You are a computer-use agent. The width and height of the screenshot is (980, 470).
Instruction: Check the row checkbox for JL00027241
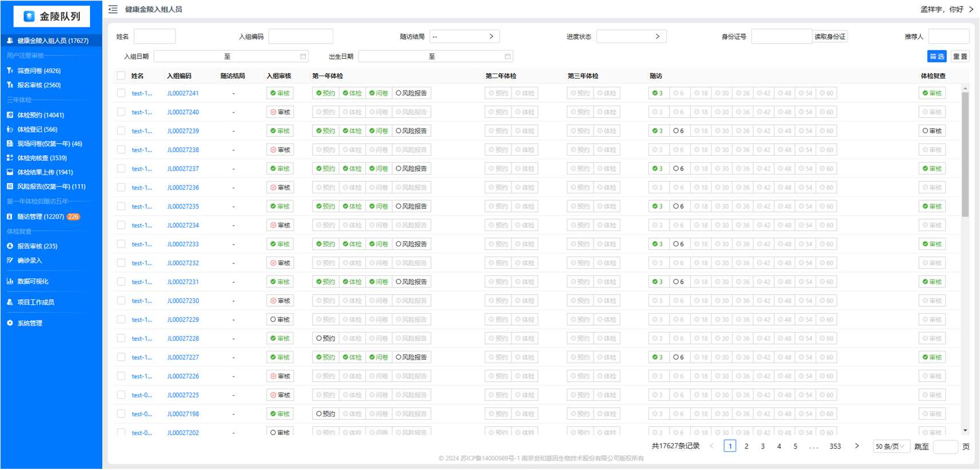coord(121,93)
